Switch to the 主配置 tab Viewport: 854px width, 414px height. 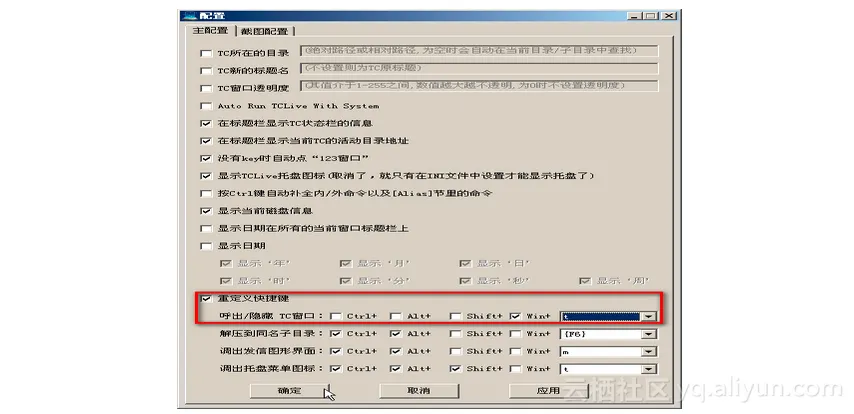pyautogui.click(x=211, y=31)
